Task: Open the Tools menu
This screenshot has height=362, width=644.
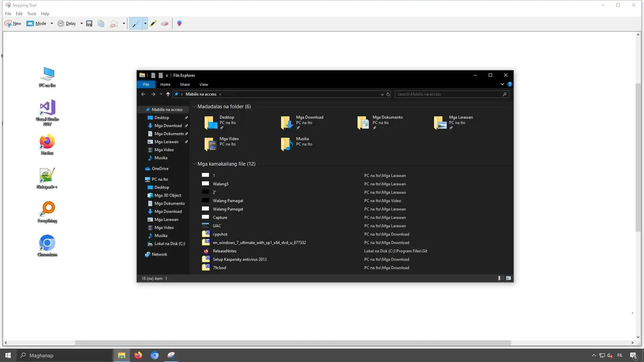Action: [32, 14]
